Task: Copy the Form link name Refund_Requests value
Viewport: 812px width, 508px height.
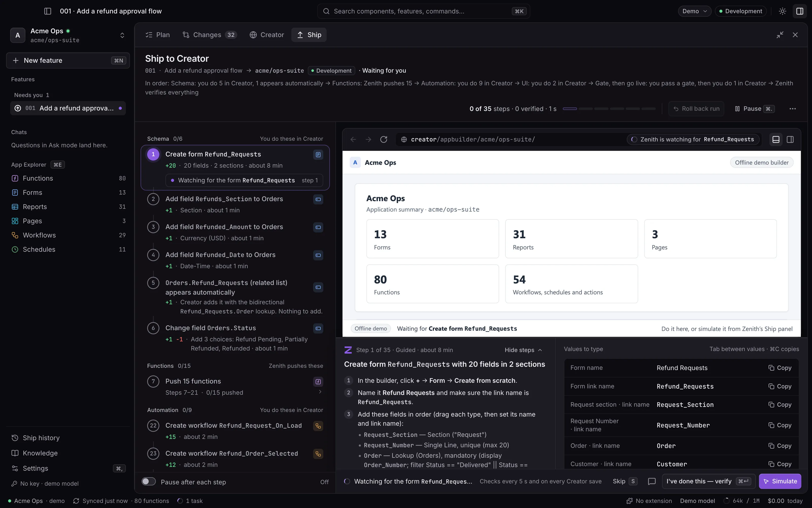Action: [780, 386]
